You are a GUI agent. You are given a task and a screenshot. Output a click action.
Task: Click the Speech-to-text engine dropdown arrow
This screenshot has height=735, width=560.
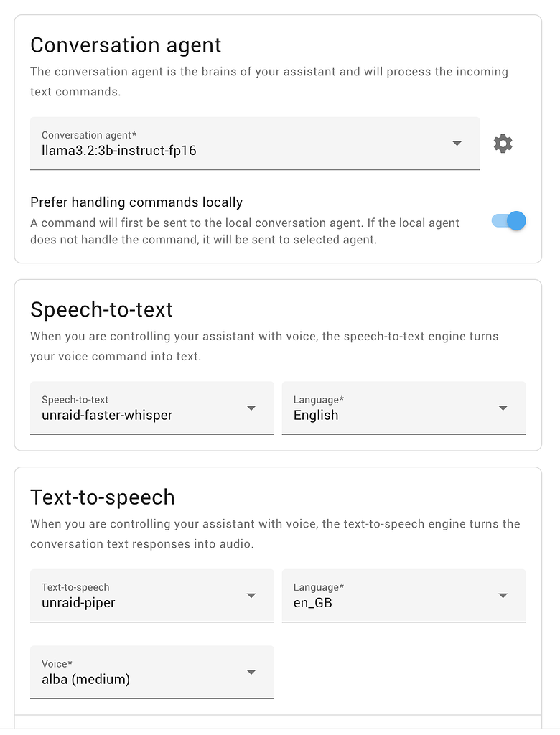251,408
